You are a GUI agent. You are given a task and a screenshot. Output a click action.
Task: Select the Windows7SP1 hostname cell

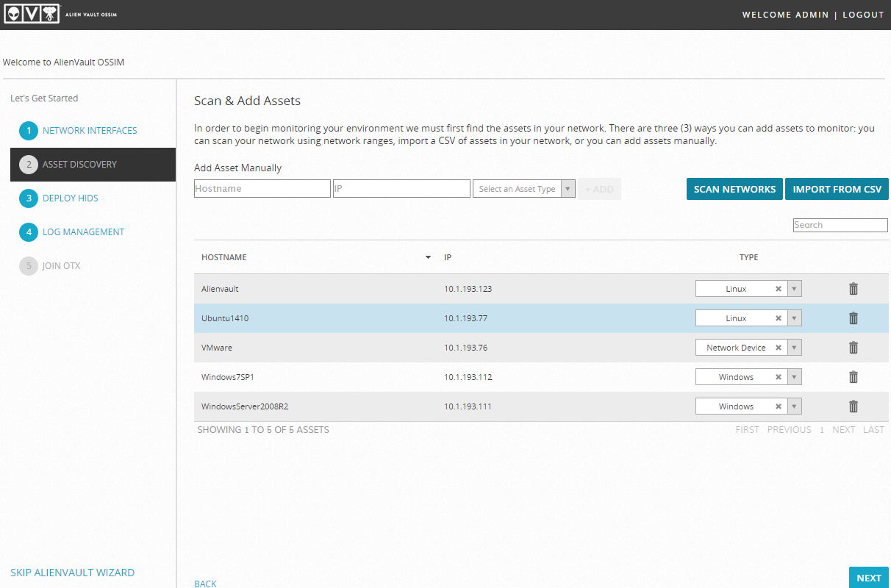click(x=228, y=377)
